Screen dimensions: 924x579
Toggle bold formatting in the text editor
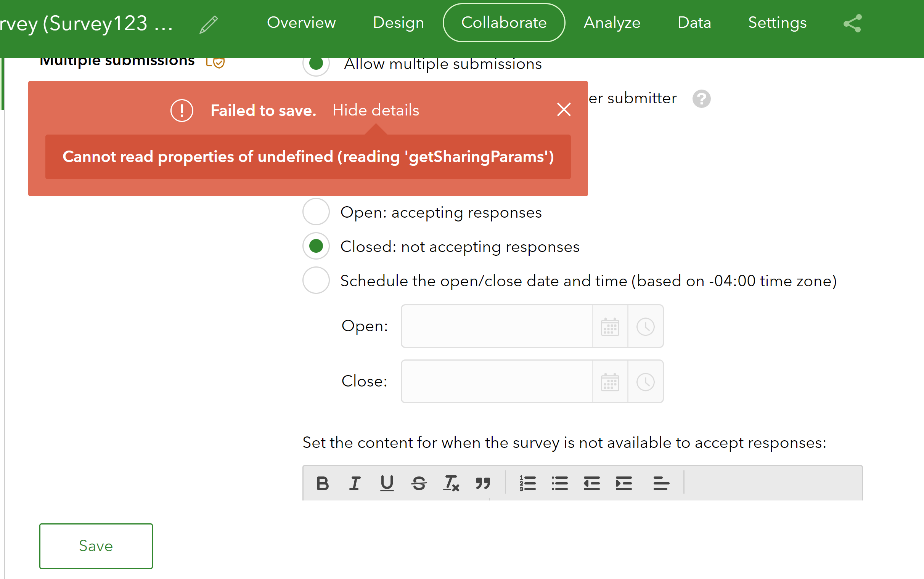pyautogui.click(x=322, y=483)
